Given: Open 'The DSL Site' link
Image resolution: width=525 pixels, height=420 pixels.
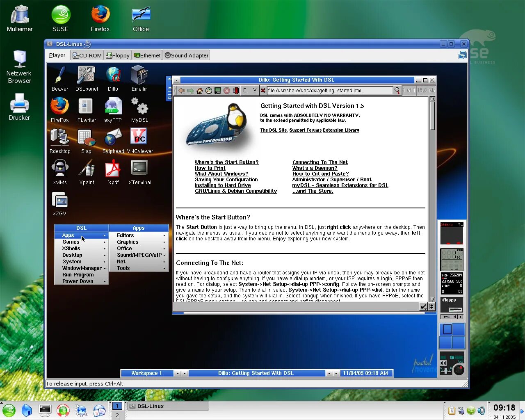Looking at the screenshot, I should pyautogui.click(x=274, y=130).
